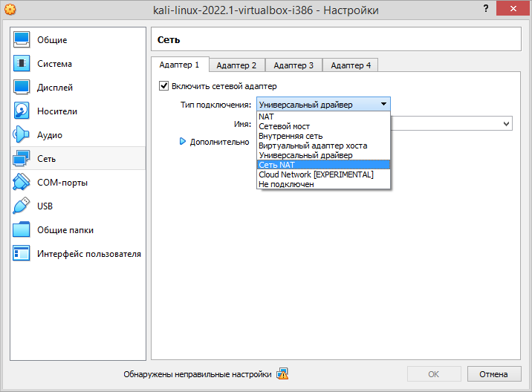Click the COM-порты label in sidebar
Viewport: 532px width, 392px height.
click(62, 183)
